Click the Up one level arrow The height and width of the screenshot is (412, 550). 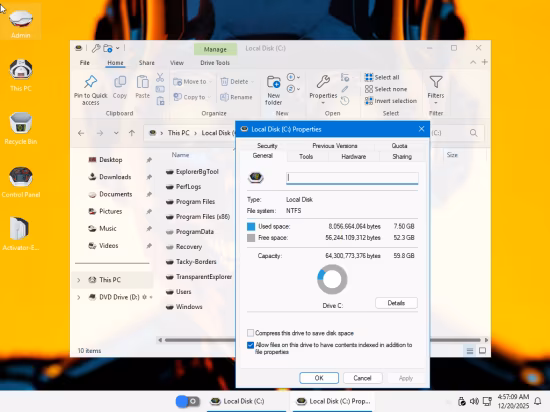pyautogui.click(x=132, y=133)
